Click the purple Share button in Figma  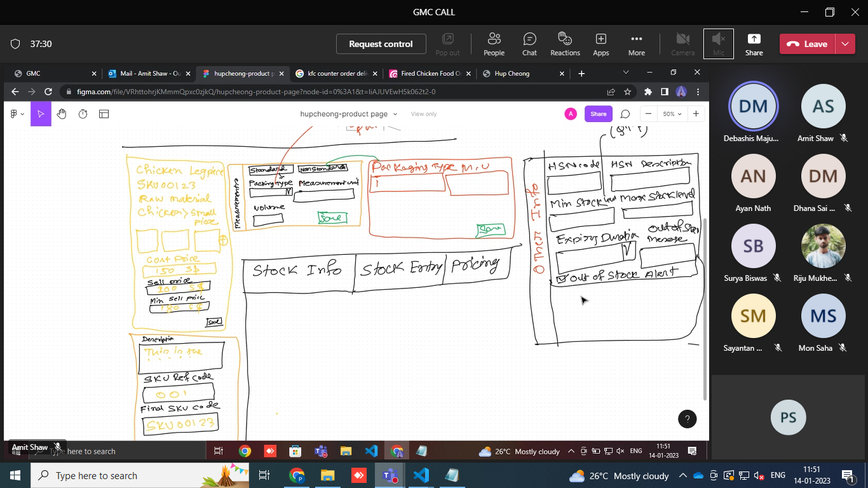[x=598, y=114]
